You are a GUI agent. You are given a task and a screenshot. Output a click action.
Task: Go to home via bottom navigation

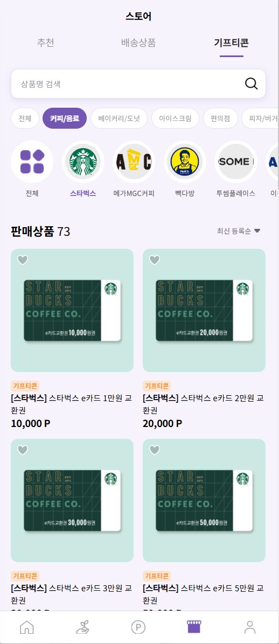(x=27, y=627)
